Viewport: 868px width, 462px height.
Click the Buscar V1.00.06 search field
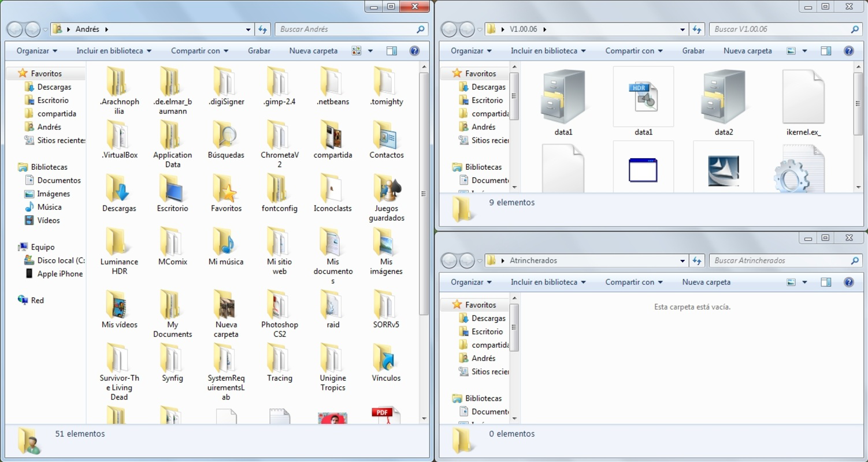[x=785, y=29]
